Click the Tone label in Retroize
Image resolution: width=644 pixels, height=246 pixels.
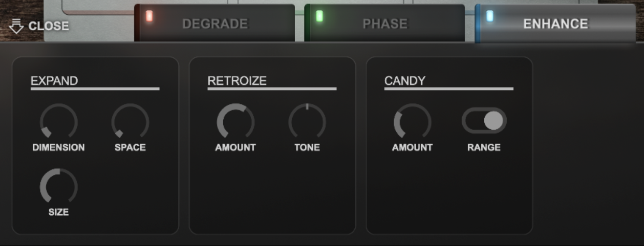(307, 148)
